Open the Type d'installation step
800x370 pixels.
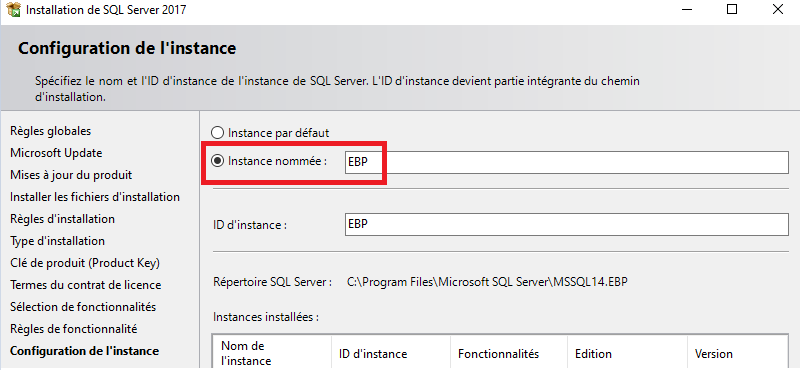(x=57, y=241)
